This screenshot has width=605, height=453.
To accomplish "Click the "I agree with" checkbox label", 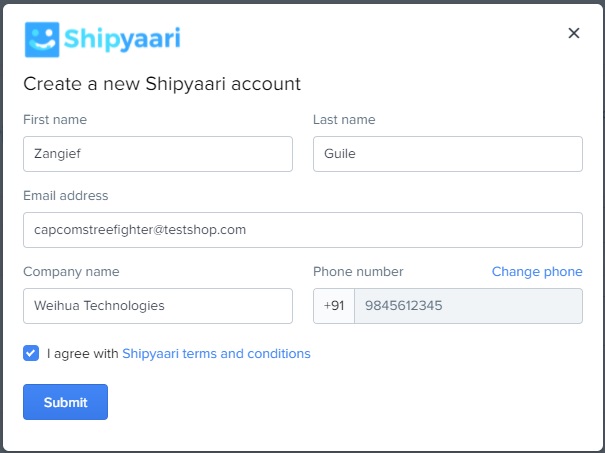I will click(83, 353).
